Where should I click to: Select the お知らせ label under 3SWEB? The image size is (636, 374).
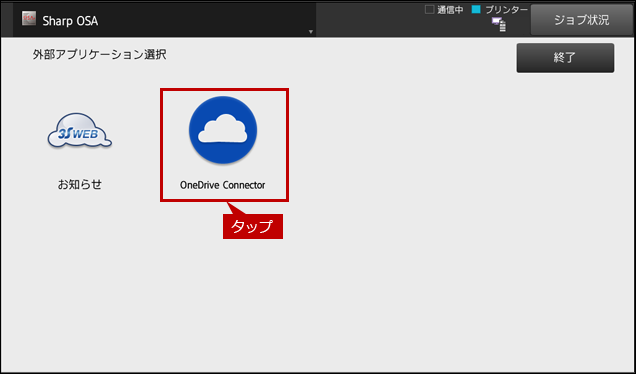(80, 185)
